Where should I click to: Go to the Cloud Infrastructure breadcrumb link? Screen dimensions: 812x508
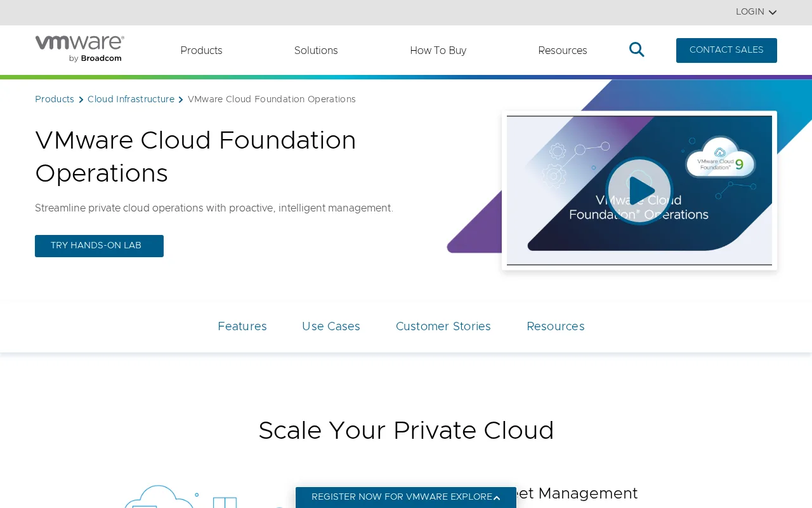[x=131, y=100]
